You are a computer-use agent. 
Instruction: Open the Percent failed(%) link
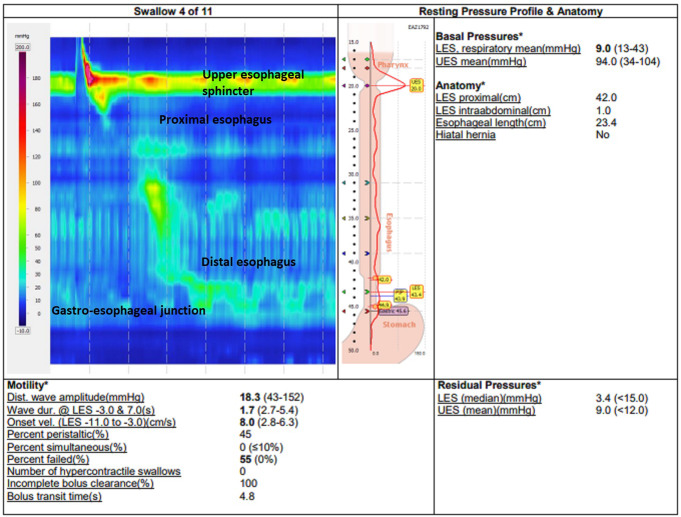click(x=48, y=460)
